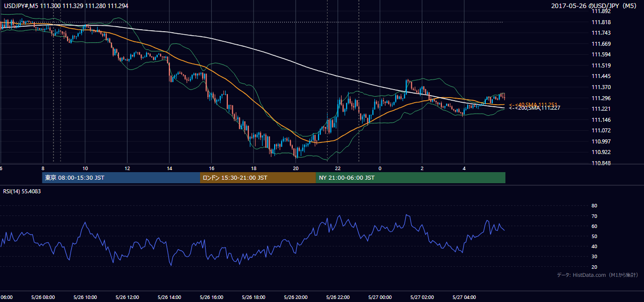Image resolution: width=644 pixels, height=302 pixels.
Task: Click the bottom time label 5/26 20:00
Action: 296,297
